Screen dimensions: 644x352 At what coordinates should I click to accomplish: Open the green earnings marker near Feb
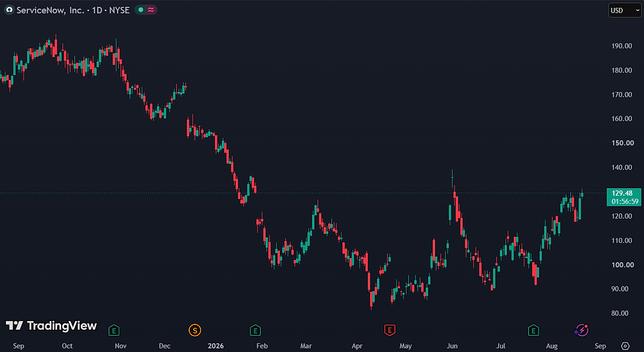tap(255, 330)
